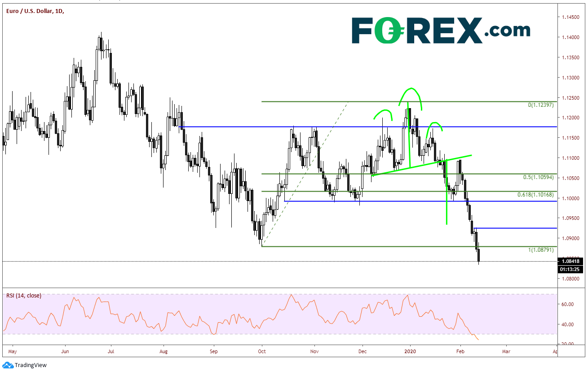The image size is (588, 372).
Task: Click the 'Euro / U.S. Dollar, 1D' chart title
Action: tap(35, 11)
